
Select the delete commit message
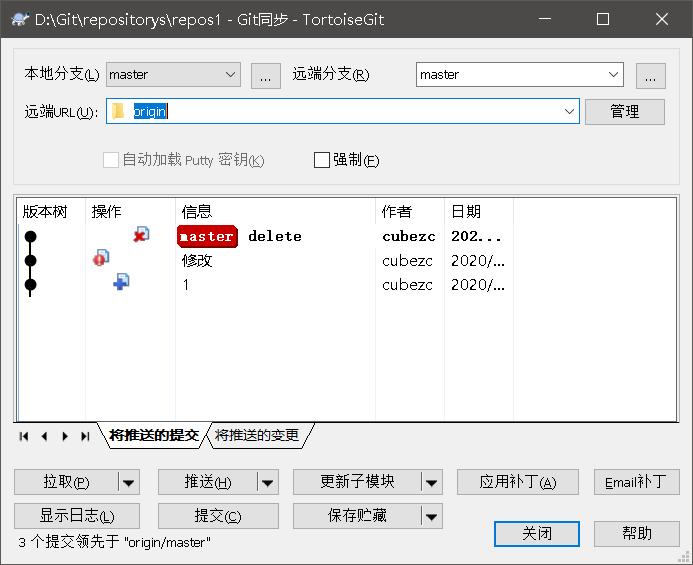275,237
